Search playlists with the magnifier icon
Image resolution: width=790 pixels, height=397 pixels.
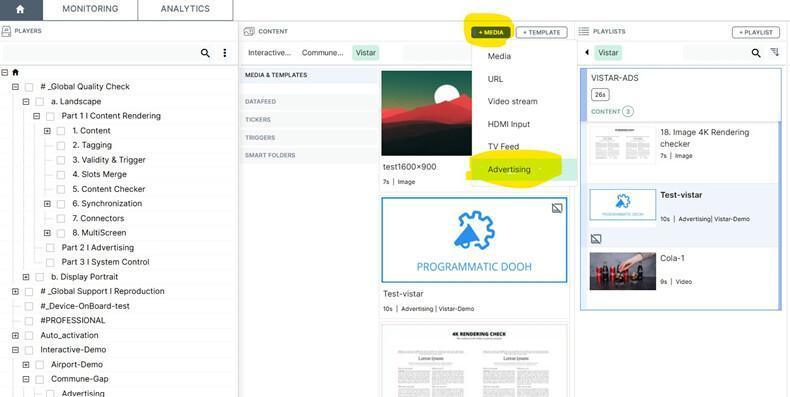click(756, 53)
